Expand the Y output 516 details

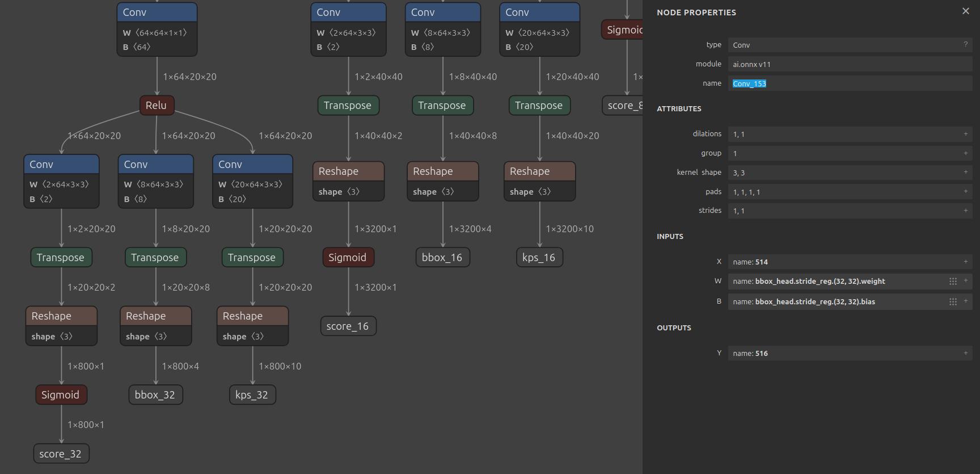(965, 353)
